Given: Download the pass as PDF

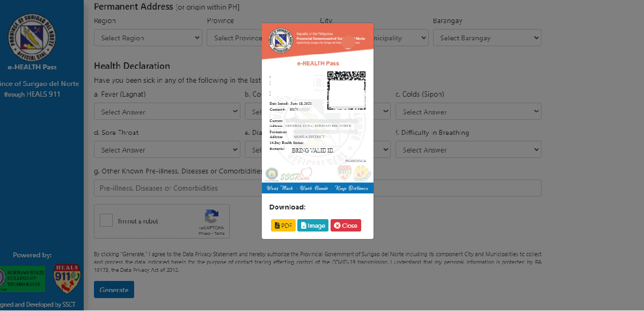Looking at the screenshot, I should [x=283, y=226].
